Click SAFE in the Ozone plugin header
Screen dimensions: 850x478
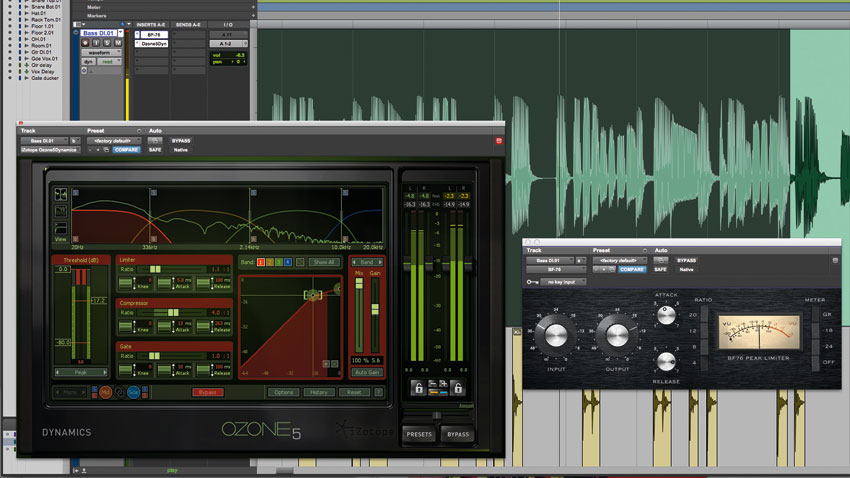tap(155, 150)
